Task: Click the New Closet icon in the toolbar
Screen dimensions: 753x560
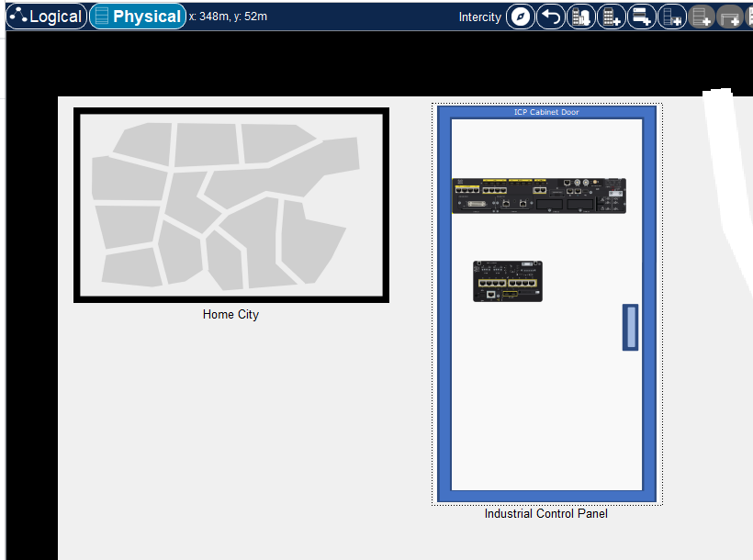Action: click(641, 17)
